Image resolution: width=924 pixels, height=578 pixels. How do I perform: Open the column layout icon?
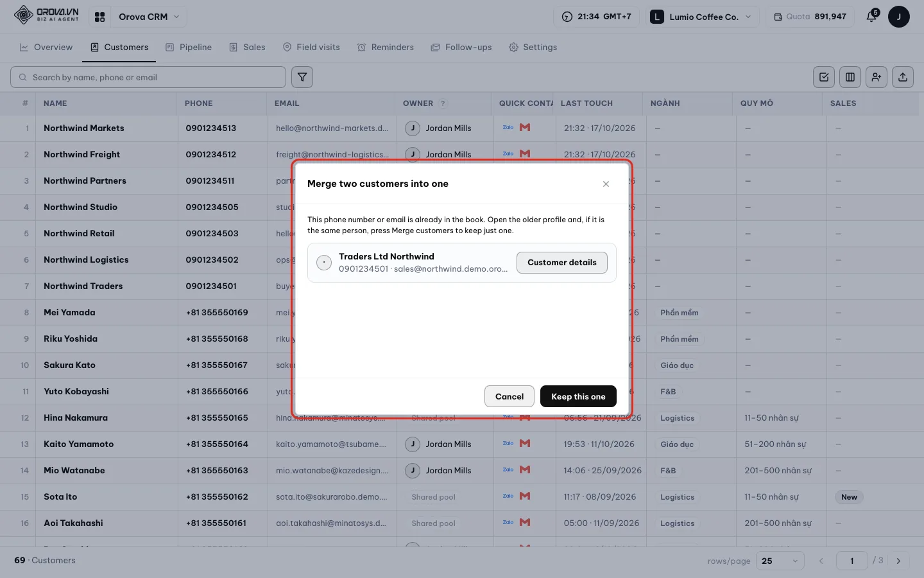click(850, 77)
